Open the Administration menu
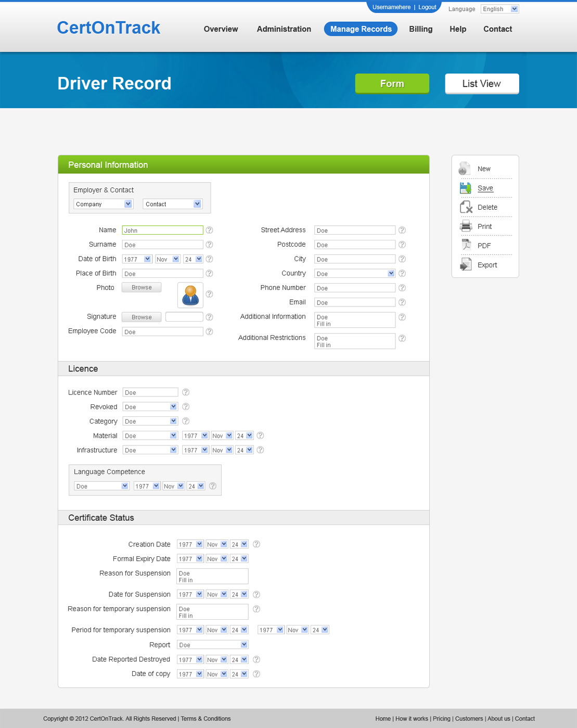This screenshot has width=577, height=728. (x=284, y=29)
